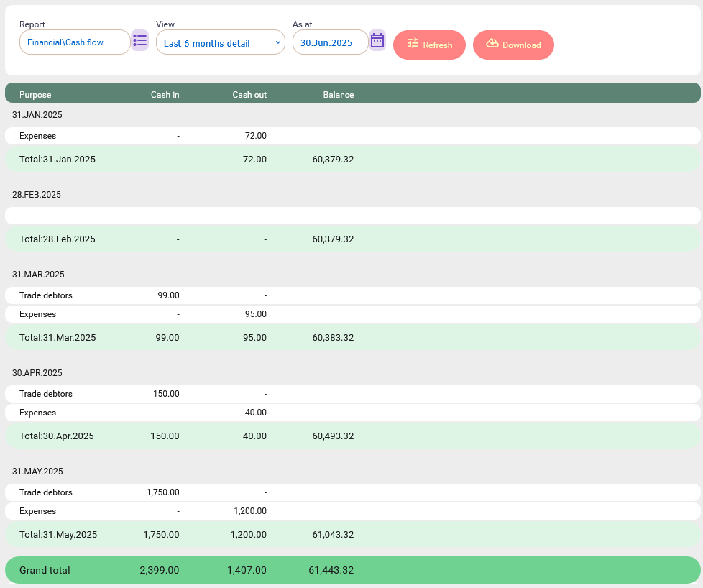Click the Report field Financial\Cash flow
The height and width of the screenshot is (588, 703).
click(75, 42)
